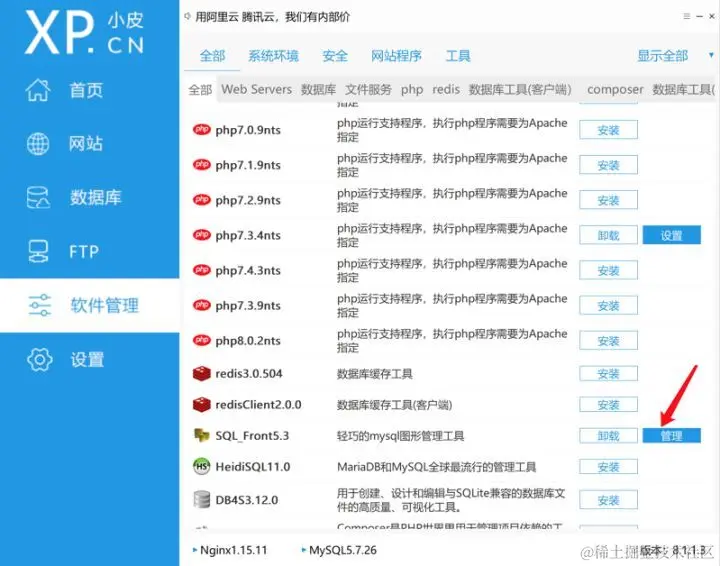The image size is (720, 566).
Task: Select the sub-row 全部 filter tab
Action: (x=200, y=89)
